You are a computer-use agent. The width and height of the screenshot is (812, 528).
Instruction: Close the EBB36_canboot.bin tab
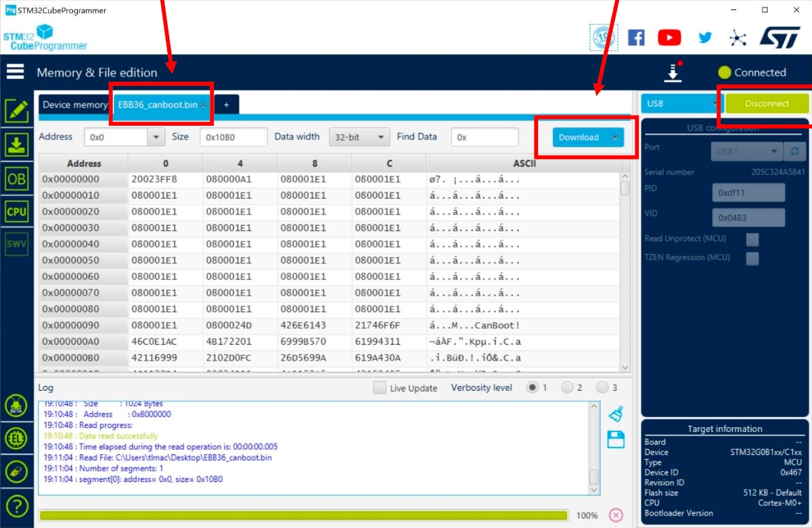[203, 105]
